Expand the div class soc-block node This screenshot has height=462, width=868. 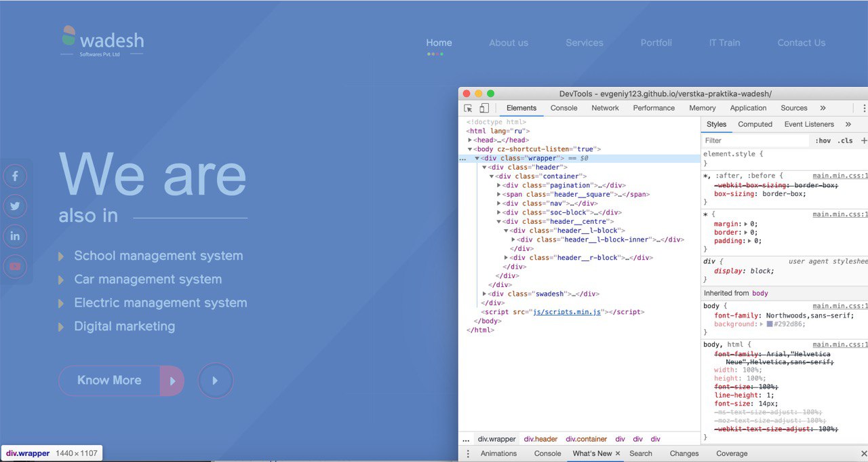coord(499,212)
